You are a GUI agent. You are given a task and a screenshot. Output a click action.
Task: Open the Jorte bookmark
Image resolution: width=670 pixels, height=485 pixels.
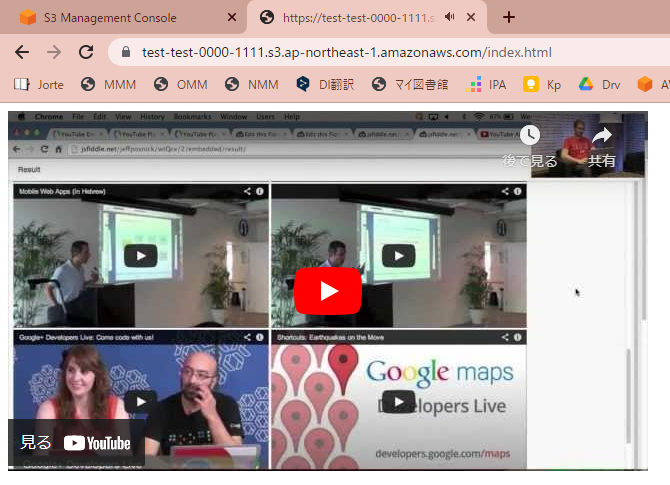point(38,85)
